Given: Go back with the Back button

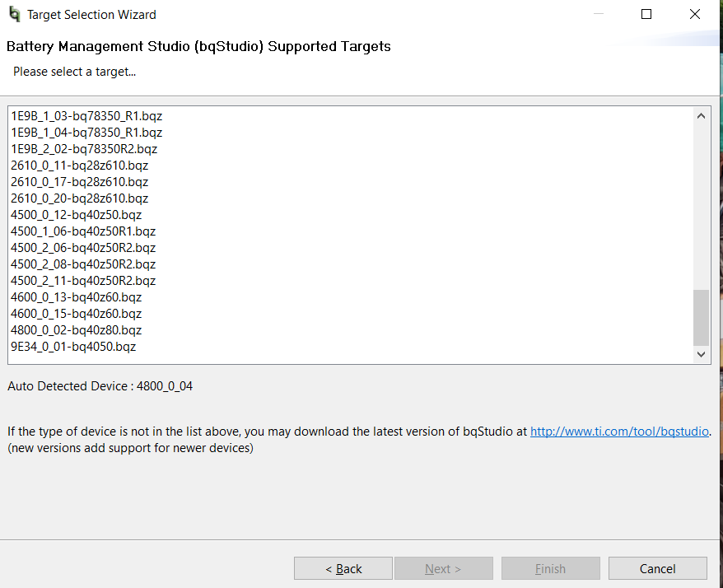Looking at the screenshot, I should tap(343, 568).
